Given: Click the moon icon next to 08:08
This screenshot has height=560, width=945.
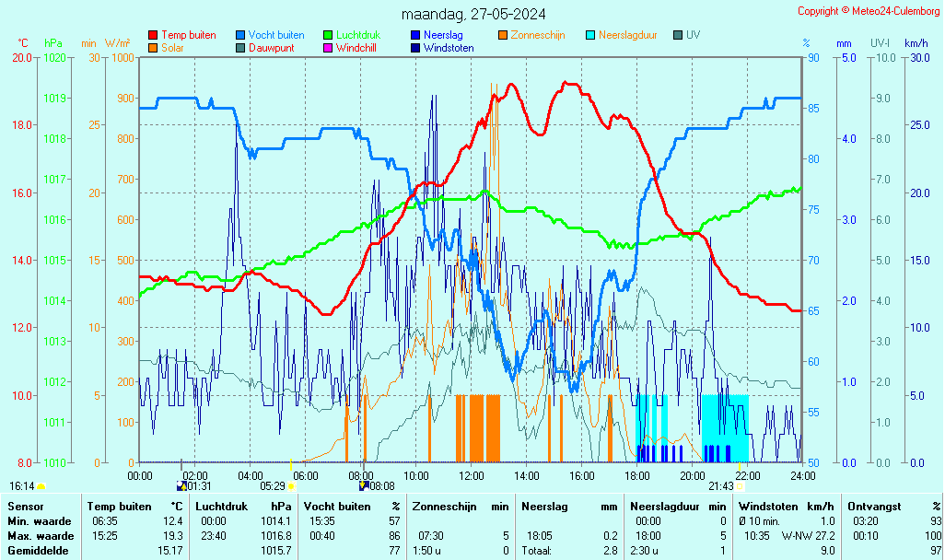Looking at the screenshot, I should point(364,485).
